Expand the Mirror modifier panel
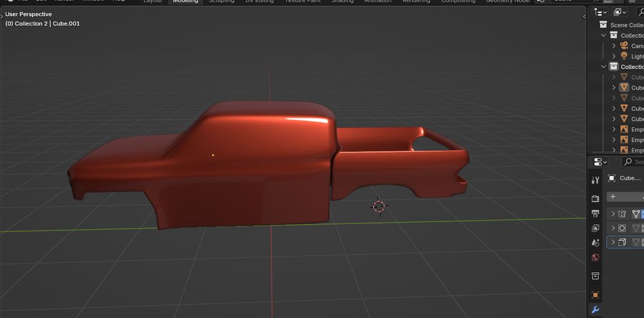644x318 pixels. [613, 214]
